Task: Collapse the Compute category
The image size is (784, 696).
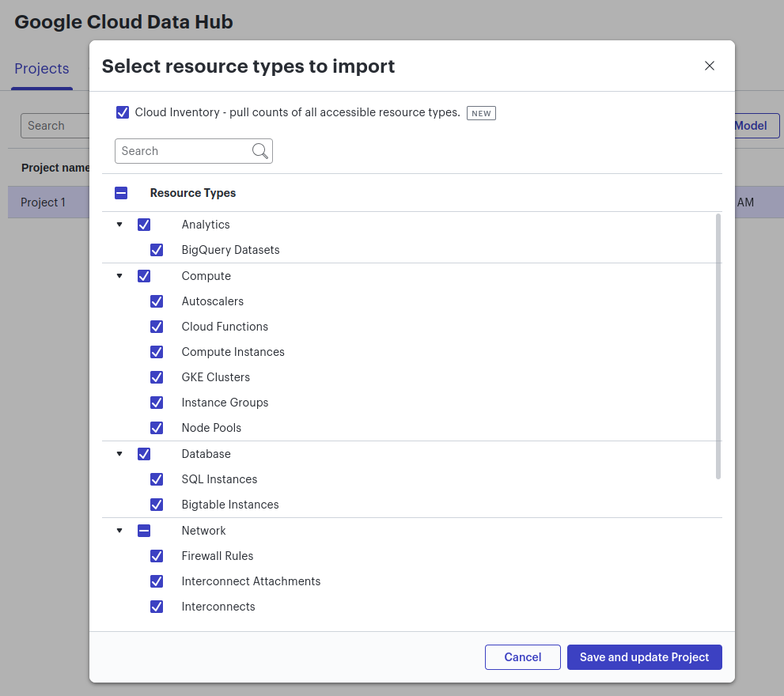Action: (x=119, y=276)
